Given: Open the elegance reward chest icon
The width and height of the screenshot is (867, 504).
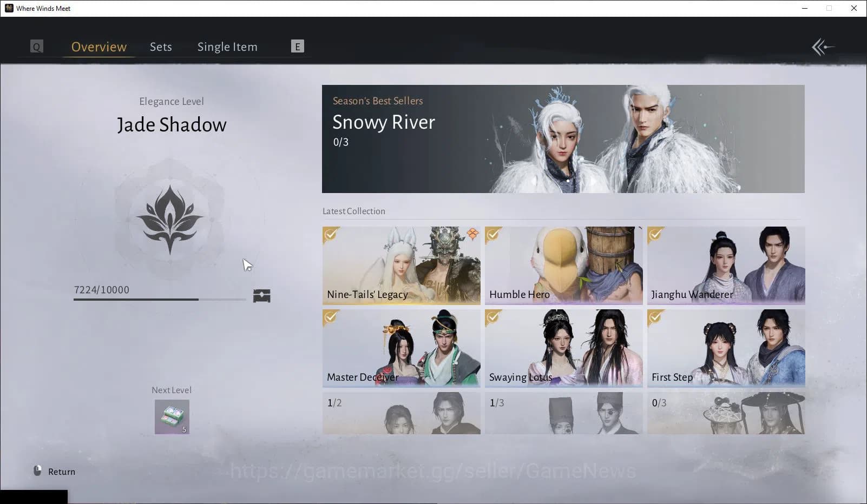Looking at the screenshot, I should click(x=261, y=296).
